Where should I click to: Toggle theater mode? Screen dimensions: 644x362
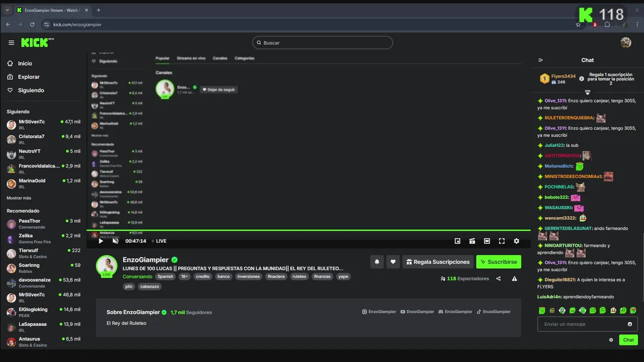point(487,241)
